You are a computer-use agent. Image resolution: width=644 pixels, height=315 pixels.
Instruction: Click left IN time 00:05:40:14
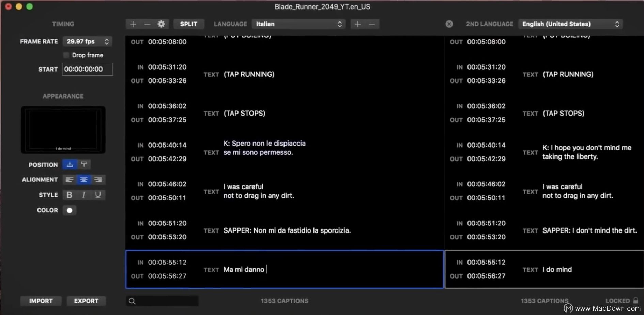167,145
